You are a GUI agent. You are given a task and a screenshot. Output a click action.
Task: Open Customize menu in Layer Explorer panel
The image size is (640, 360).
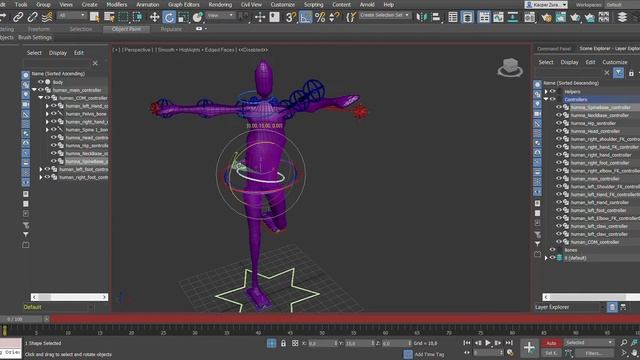[x=615, y=62]
